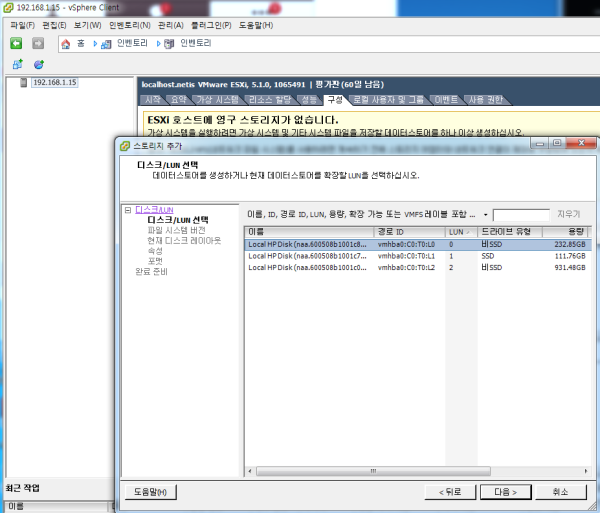Screen dimensions: 600x513
Task: Select host 192.168.1.15 server icon in tree
Action: 24,82
